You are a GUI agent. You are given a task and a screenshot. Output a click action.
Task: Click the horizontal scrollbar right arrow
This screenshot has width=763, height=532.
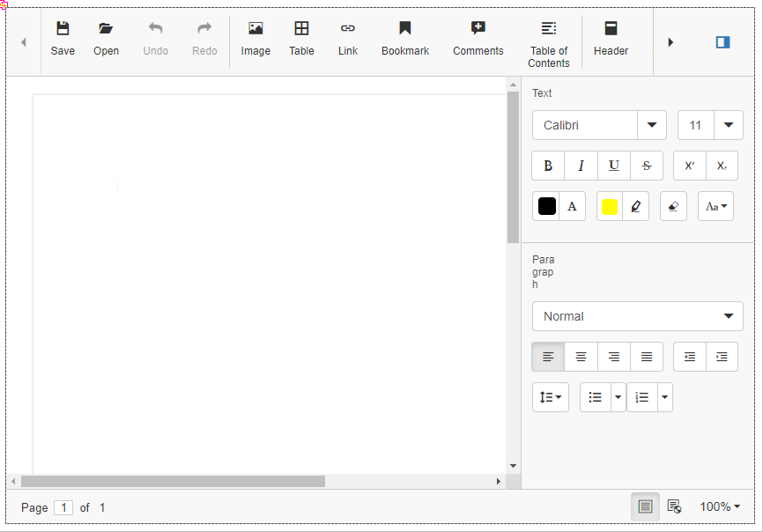pyautogui.click(x=499, y=482)
